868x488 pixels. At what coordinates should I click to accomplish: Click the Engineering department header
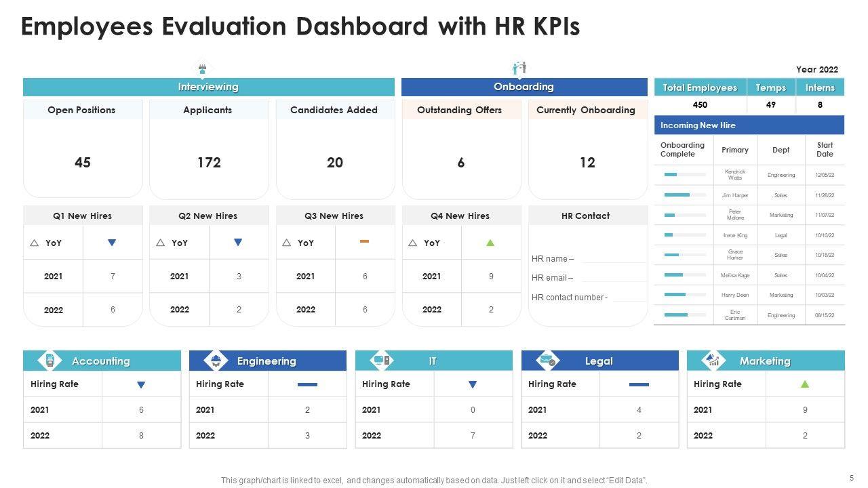(x=267, y=361)
